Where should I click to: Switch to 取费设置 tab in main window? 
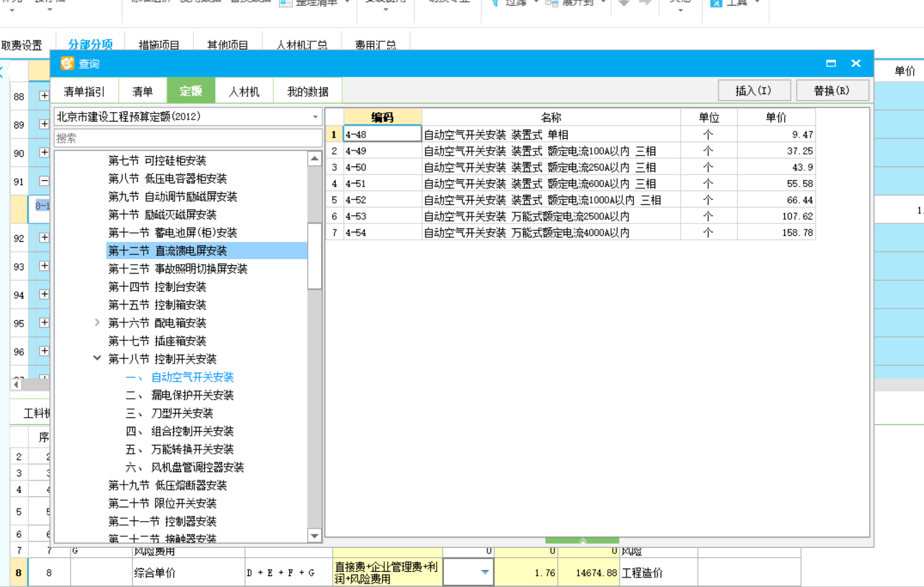click(x=23, y=45)
